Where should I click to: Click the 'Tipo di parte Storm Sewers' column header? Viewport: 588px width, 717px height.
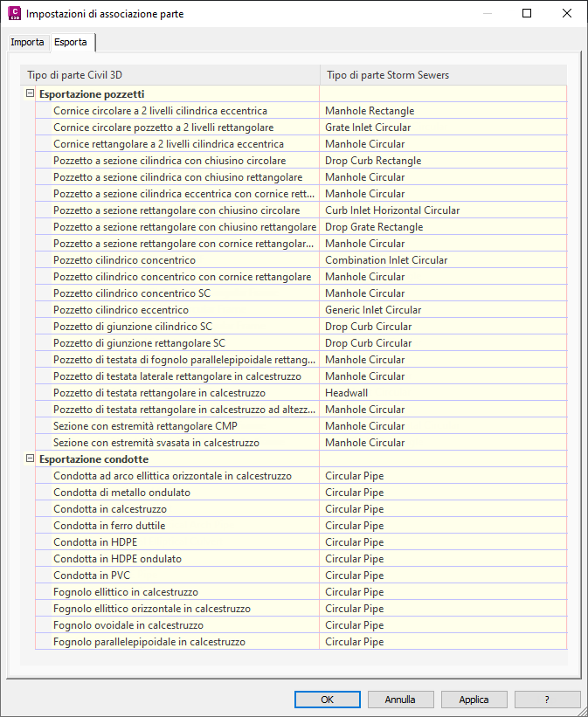pyautogui.click(x=443, y=75)
